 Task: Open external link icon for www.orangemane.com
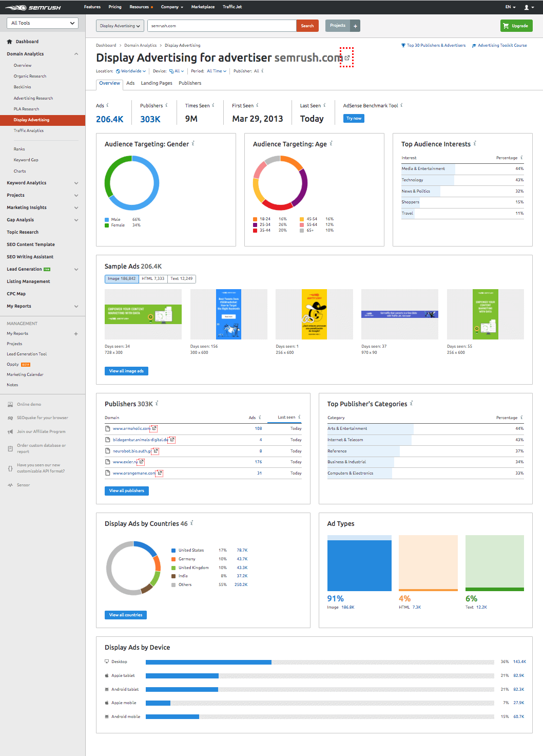160,473
